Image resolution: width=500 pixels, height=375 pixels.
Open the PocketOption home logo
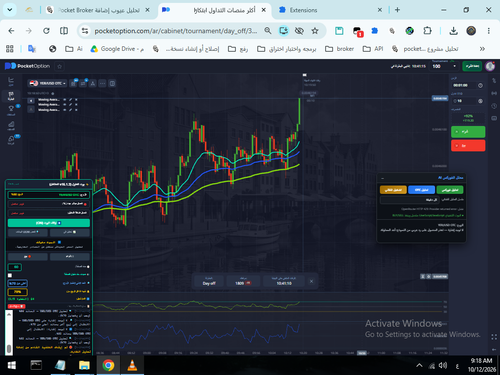pos(27,66)
